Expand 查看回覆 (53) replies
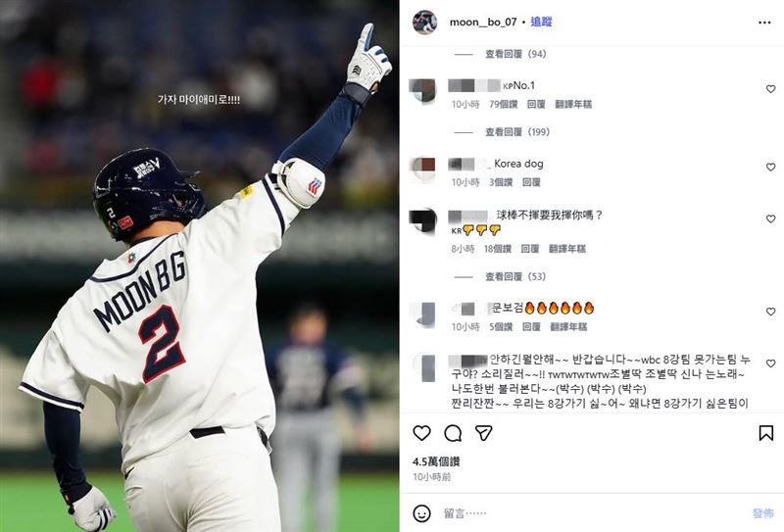Viewport: 784px width, 532px height. tap(515, 276)
